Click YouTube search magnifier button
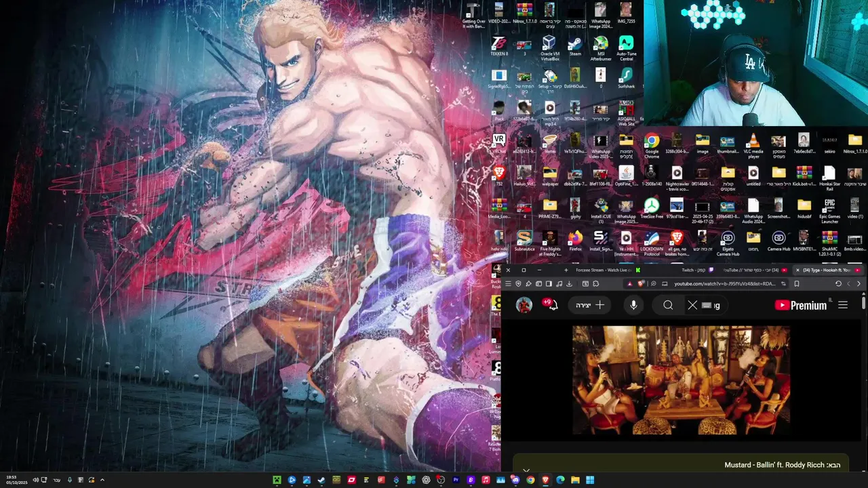868x488 pixels. 668,306
